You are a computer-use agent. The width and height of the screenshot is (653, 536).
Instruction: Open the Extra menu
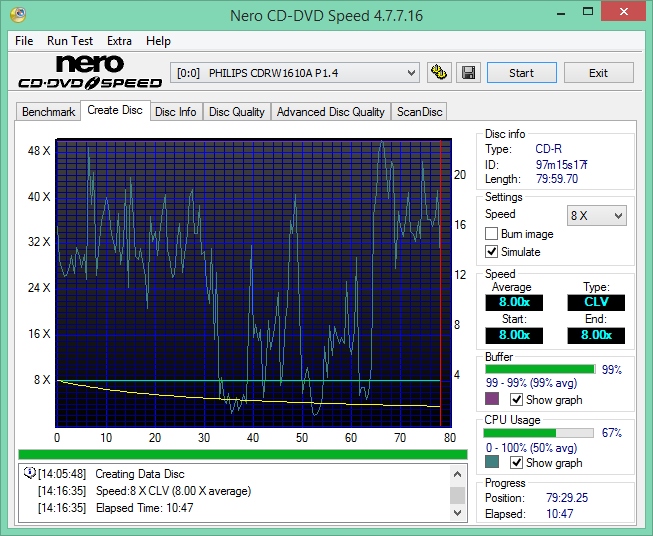coord(119,41)
